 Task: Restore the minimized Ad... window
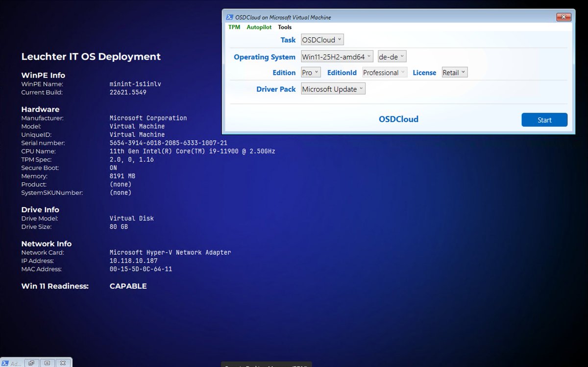point(31,363)
